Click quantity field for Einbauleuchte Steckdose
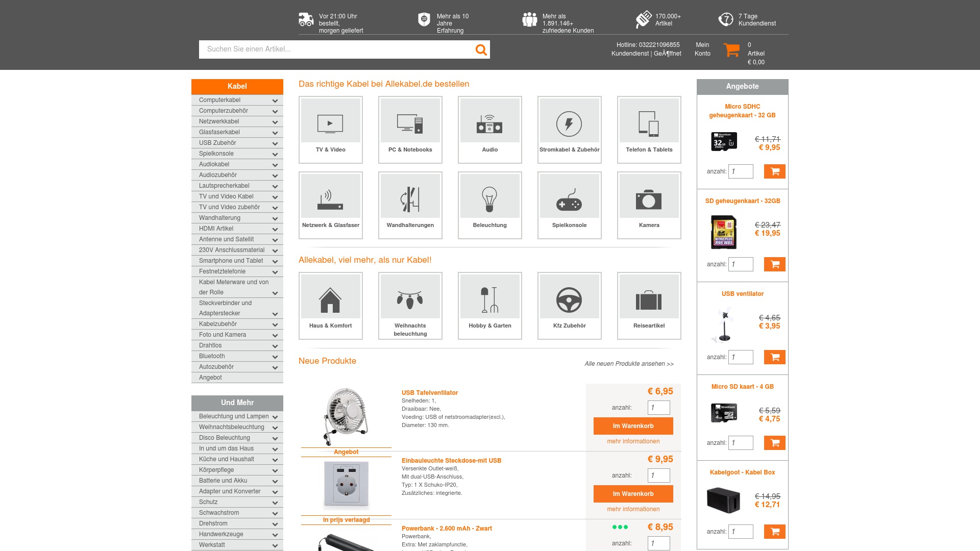Viewport: 980px width, 551px height. 658,475
